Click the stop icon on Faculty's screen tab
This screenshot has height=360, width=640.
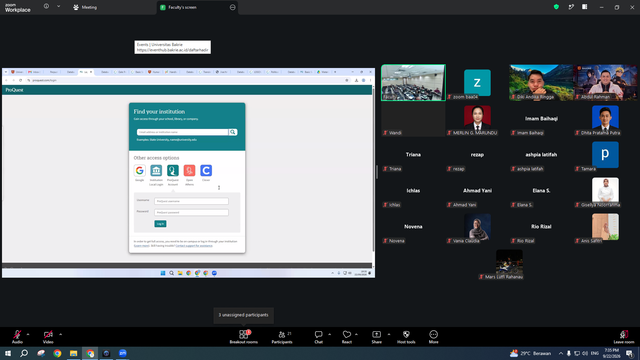point(232,7)
